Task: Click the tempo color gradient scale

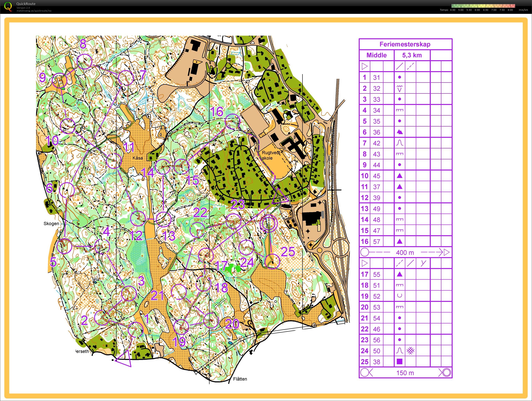Action: pos(483,6)
